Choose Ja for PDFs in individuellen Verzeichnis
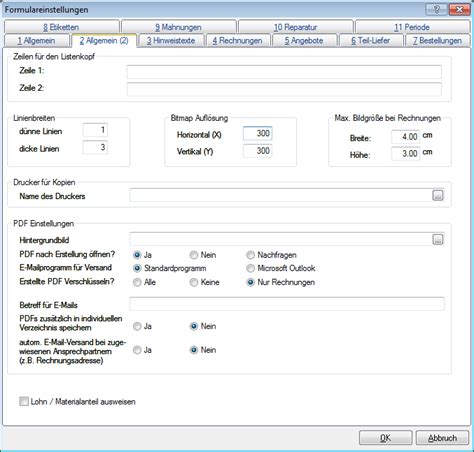Viewport: 474px width, 452px height. (x=137, y=326)
